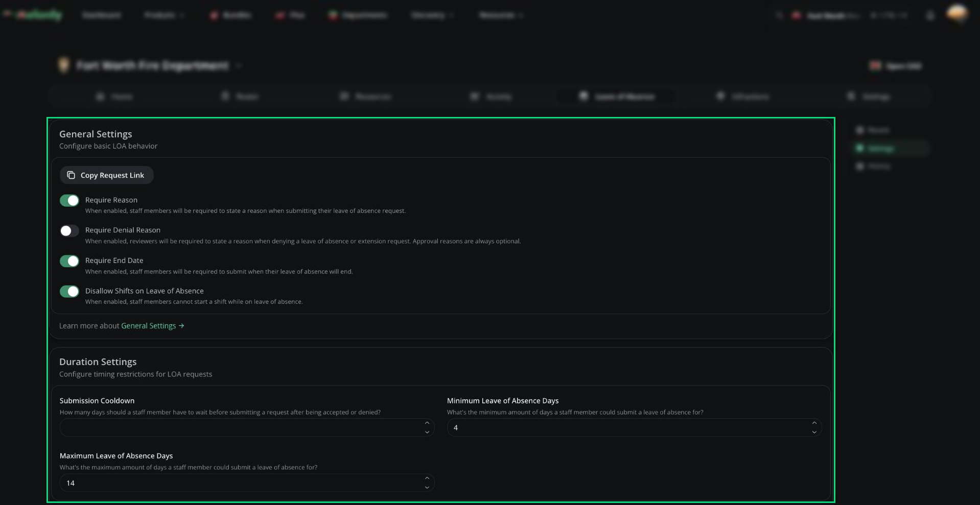Click the "Minimum Leave of Absence Days" label
The image size is (980, 505).
[503, 401]
